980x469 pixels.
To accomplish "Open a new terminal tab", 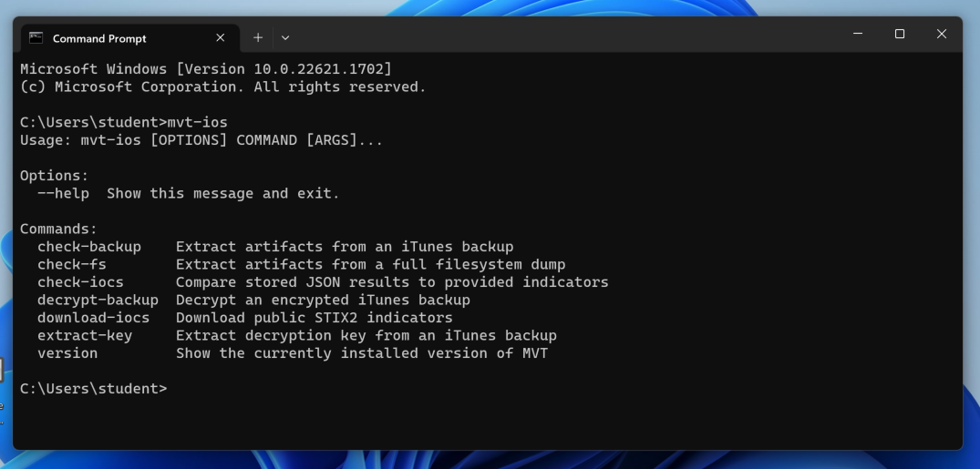I will tap(258, 37).
